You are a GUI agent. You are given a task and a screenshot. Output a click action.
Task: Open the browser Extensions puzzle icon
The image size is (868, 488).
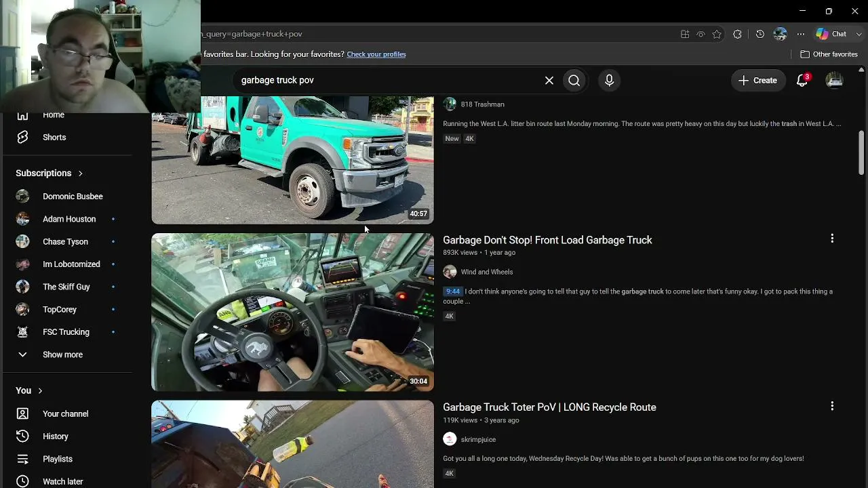point(738,34)
